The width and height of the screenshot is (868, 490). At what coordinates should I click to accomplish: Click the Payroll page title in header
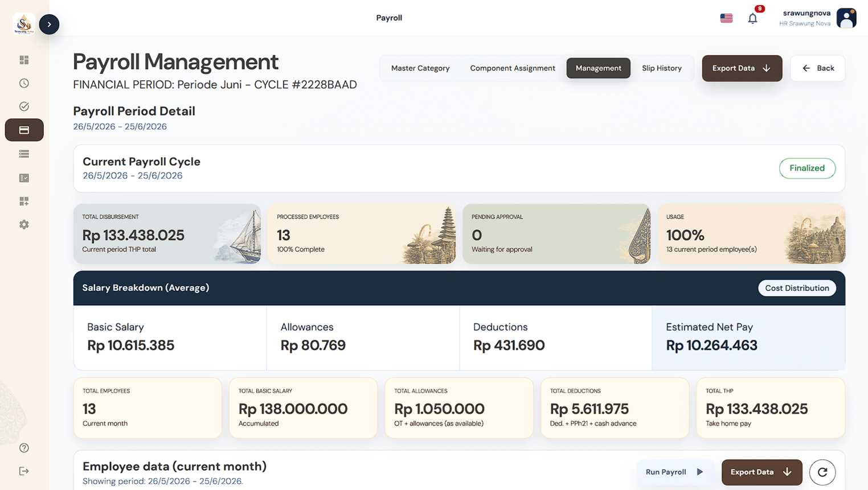point(389,18)
